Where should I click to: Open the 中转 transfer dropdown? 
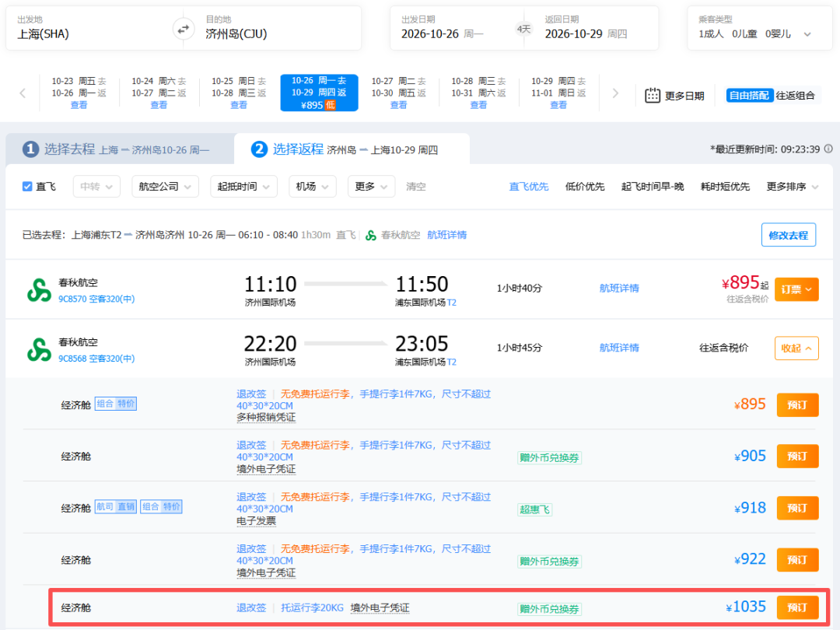click(96, 187)
